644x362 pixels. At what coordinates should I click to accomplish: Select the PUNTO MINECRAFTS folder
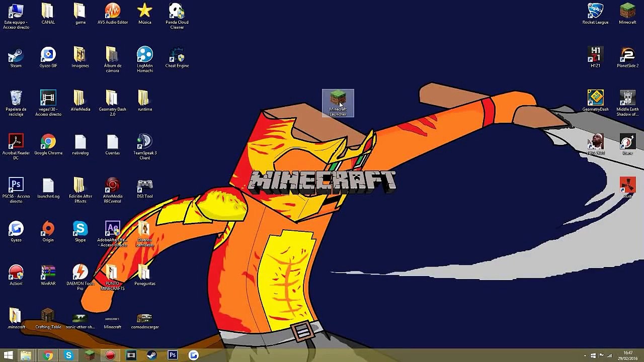pyautogui.click(x=112, y=278)
